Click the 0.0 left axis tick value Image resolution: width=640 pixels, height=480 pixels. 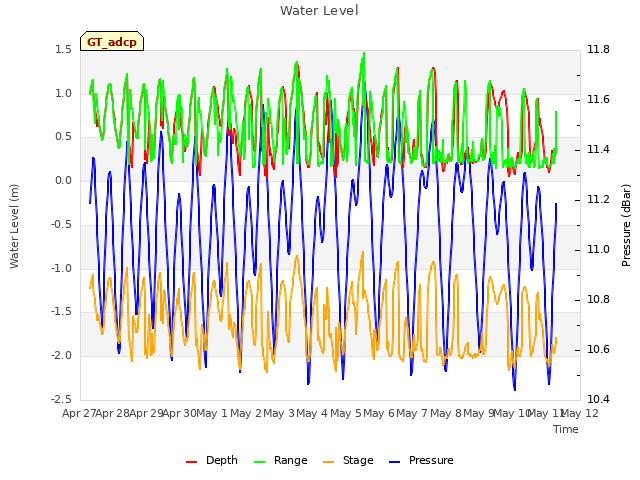tap(63, 180)
